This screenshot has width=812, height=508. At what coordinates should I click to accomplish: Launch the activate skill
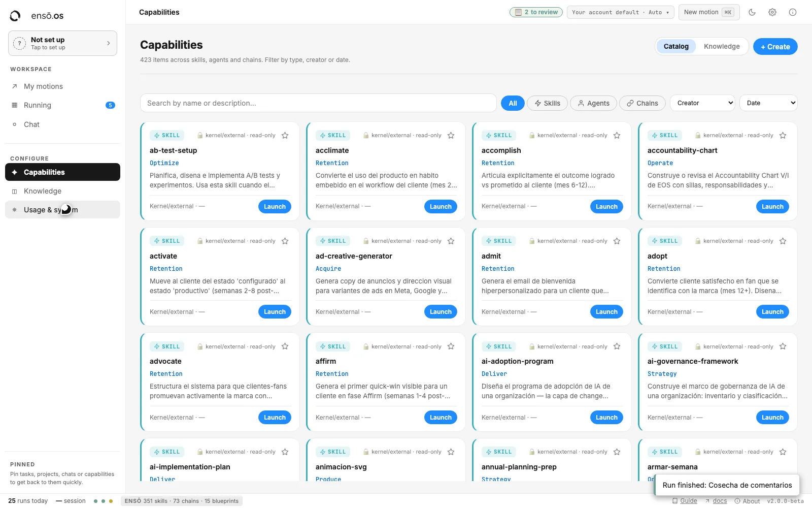click(x=275, y=312)
